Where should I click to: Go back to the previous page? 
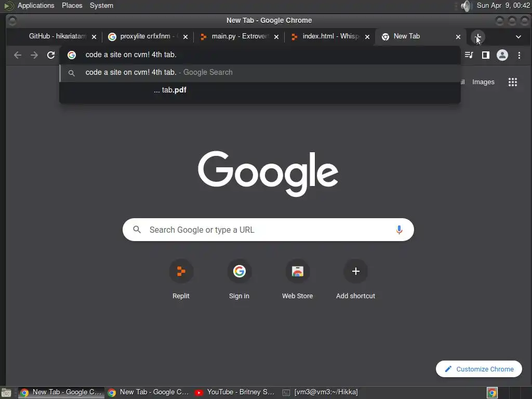coord(18,55)
